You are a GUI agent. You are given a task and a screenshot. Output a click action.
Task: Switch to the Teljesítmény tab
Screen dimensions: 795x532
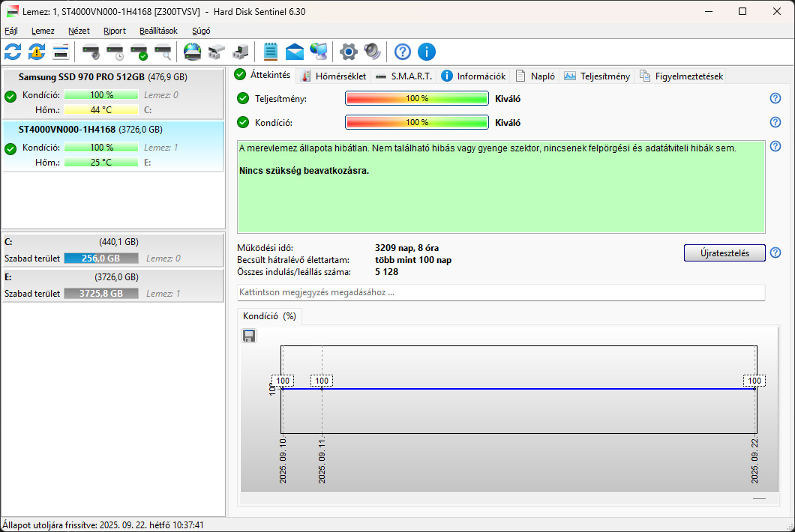click(x=597, y=76)
